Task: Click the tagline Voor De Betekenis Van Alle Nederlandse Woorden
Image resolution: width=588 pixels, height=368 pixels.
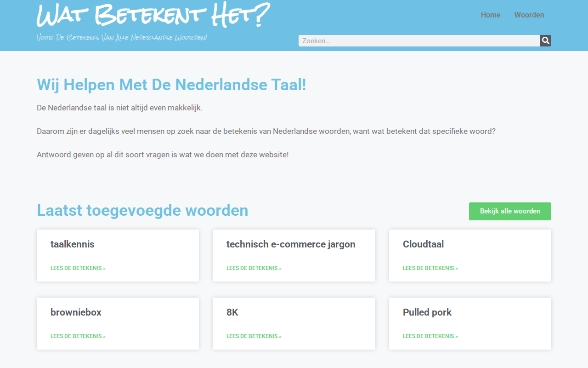Action: (122, 37)
